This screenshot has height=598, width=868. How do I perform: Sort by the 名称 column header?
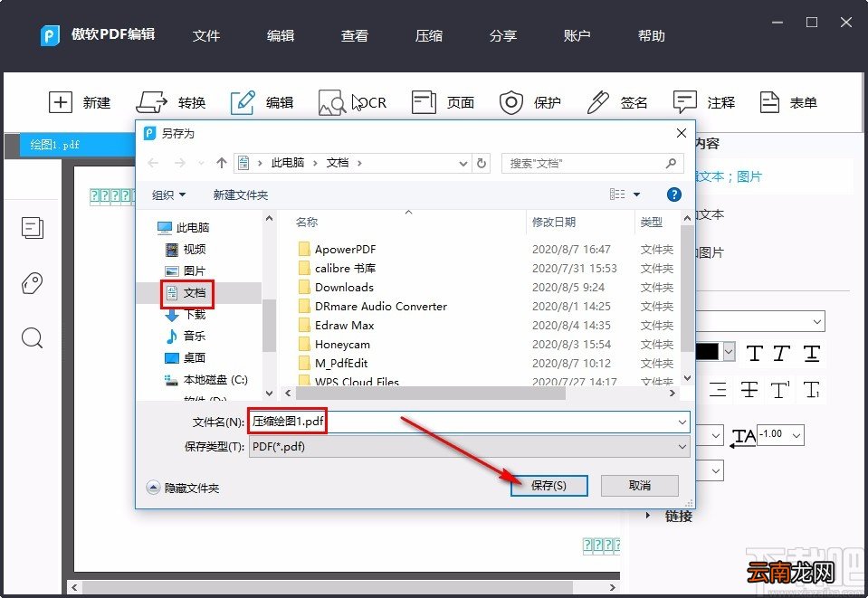click(x=306, y=223)
